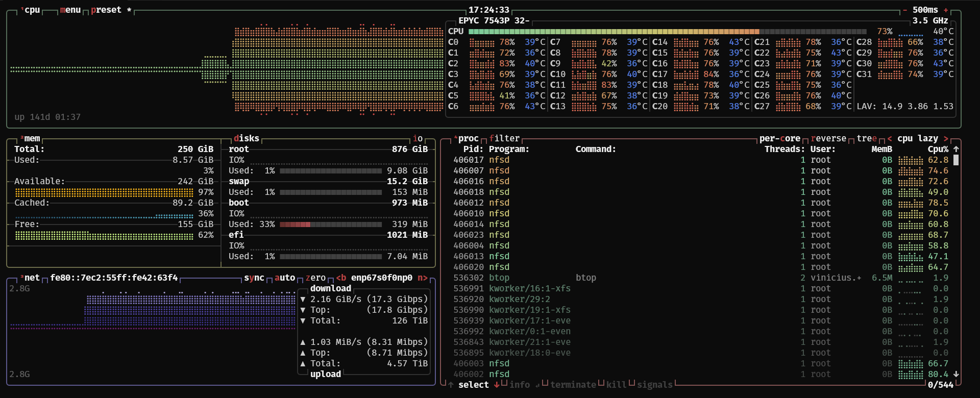Select next sort column with right arrow
Image resolution: width=980 pixels, height=398 pixels.
946,138
